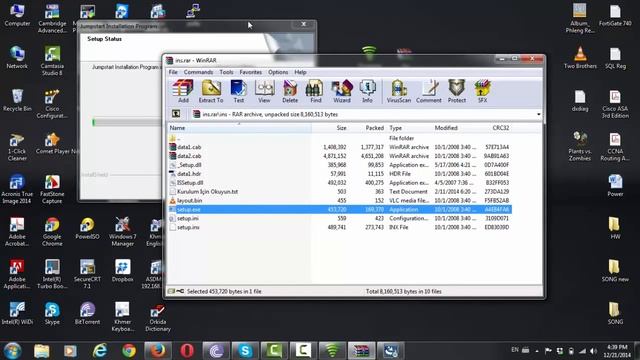The image size is (640, 360).
Task: Click the Windows Start button
Action: pos(12,351)
